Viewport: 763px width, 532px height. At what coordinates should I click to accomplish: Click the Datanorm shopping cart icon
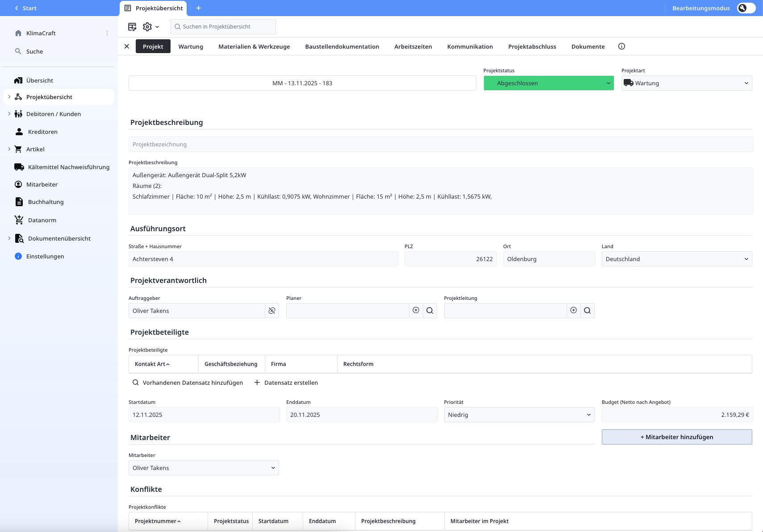click(x=18, y=220)
